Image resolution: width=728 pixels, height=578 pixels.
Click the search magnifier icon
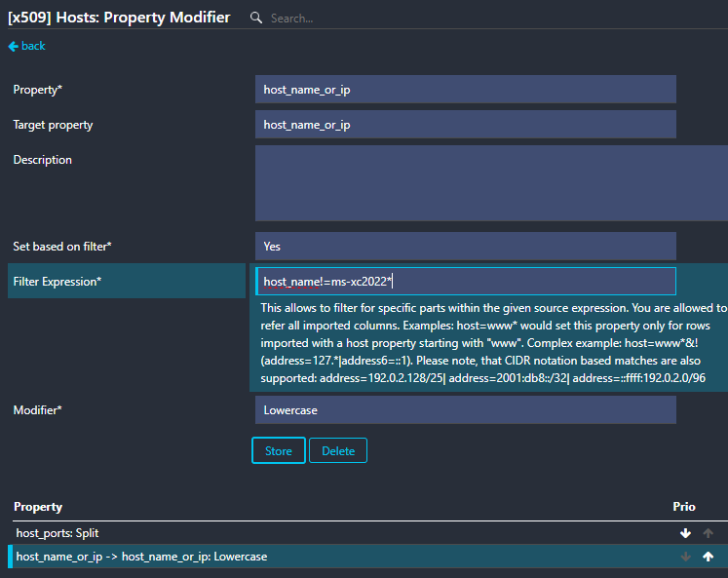pyautogui.click(x=255, y=18)
